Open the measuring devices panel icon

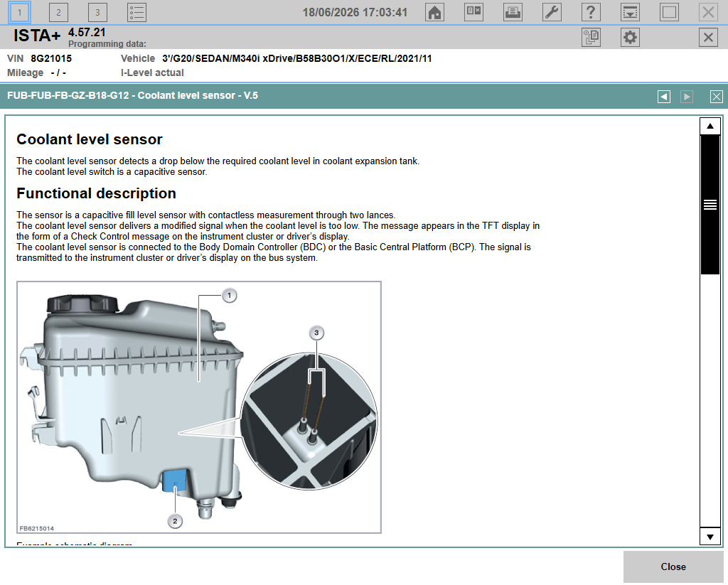coord(473,12)
